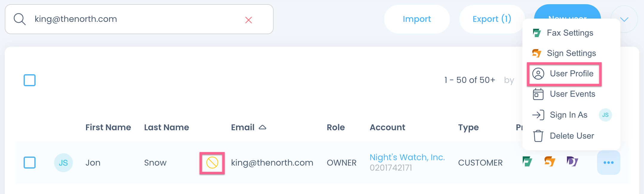
Task: Click the Export (1) button
Action: pyautogui.click(x=492, y=19)
